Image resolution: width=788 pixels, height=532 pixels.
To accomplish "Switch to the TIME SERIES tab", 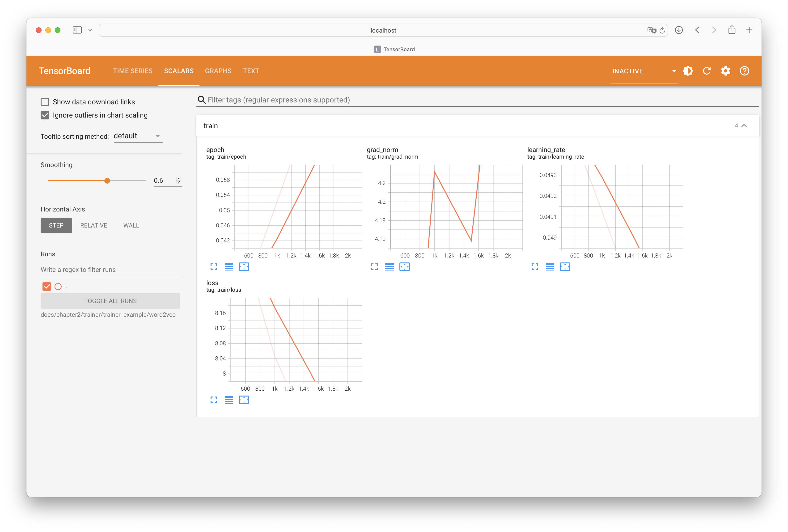I will (133, 71).
